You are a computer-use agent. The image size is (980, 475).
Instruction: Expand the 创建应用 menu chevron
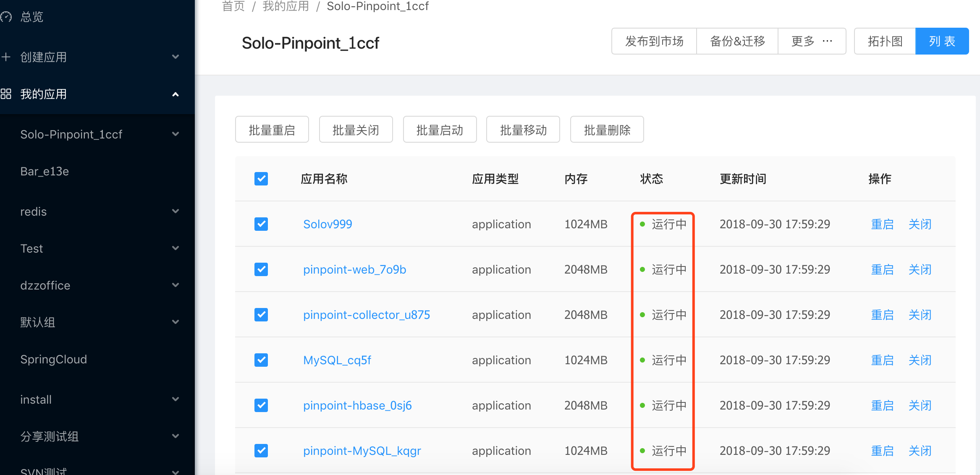click(x=176, y=57)
